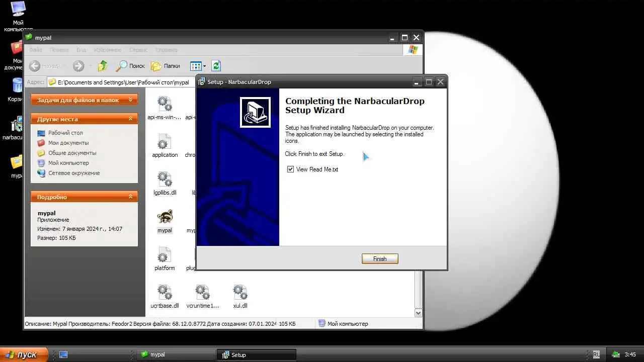
Task: Open the Справка menu
Action: [x=167, y=50]
